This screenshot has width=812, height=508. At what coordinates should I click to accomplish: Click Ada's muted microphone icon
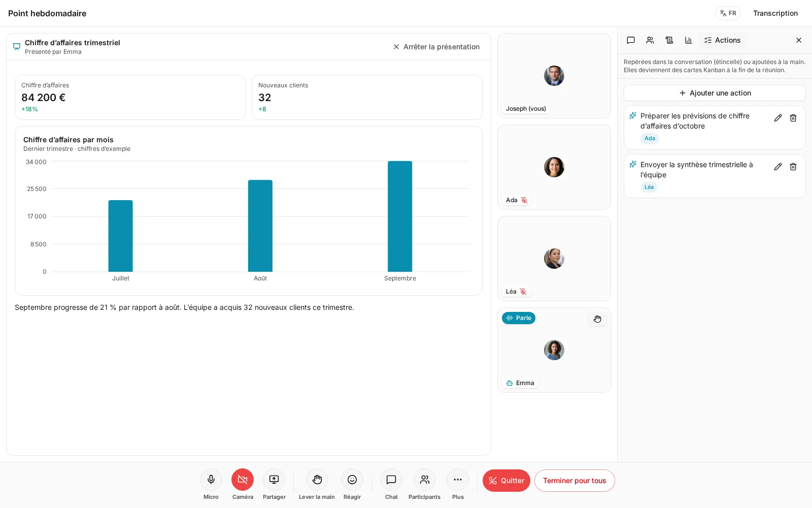(x=524, y=200)
